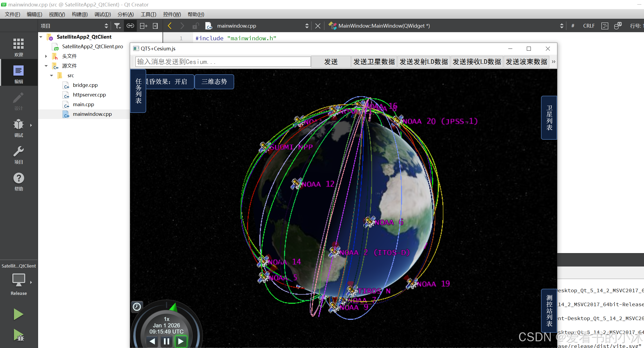
Task: Collapse the src folder
Action: (x=51, y=75)
